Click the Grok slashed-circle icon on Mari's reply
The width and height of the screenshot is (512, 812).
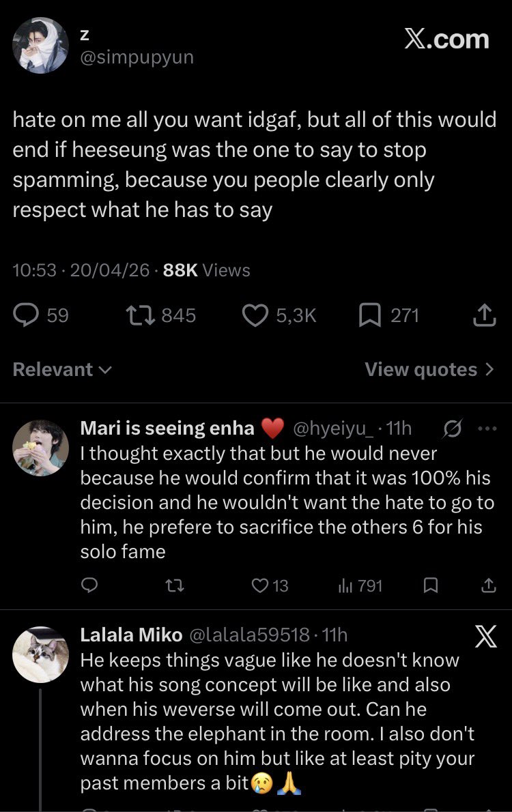click(x=453, y=429)
